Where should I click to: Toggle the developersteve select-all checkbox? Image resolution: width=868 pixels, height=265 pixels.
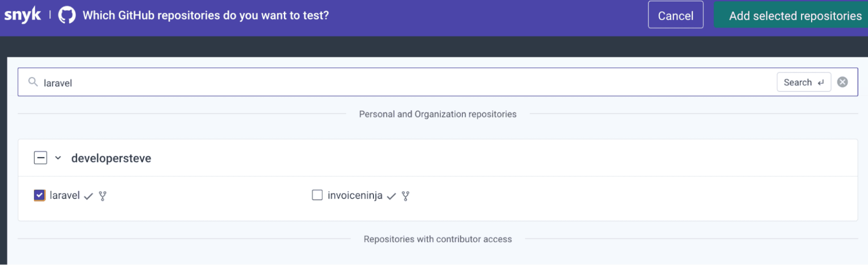(x=41, y=158)
